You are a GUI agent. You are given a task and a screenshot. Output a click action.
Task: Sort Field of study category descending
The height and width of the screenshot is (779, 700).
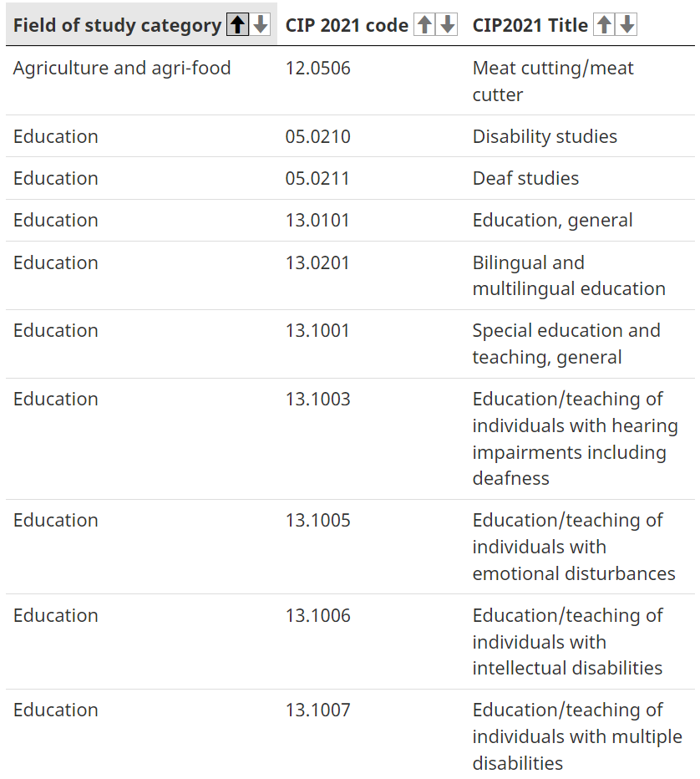pos(260,24)
